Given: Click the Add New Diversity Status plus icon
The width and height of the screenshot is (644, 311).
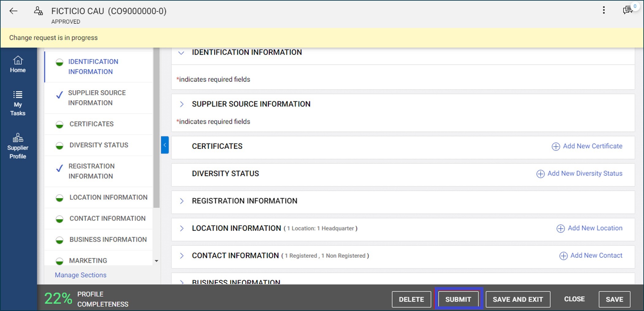Looking at the screenshot, I should [540, 174].
